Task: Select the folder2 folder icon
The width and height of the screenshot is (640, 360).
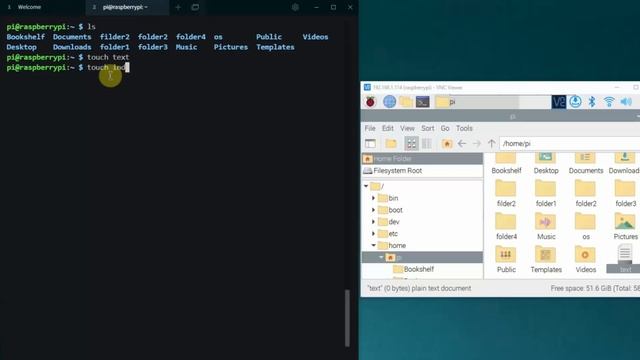Action: point(586,193)
